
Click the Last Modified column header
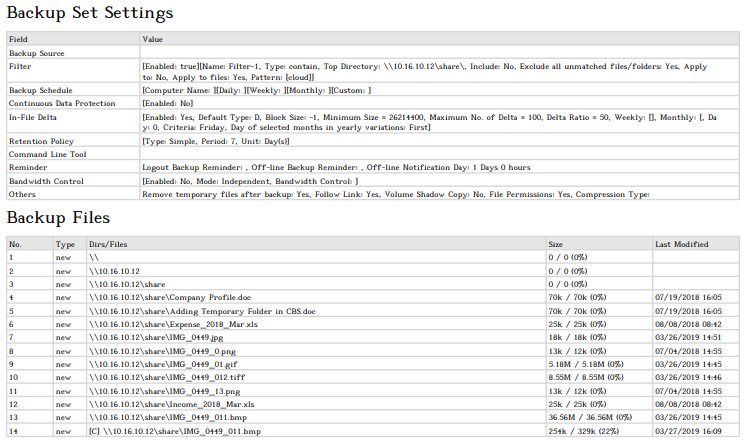pyautogui.click(x=681, y=244)
